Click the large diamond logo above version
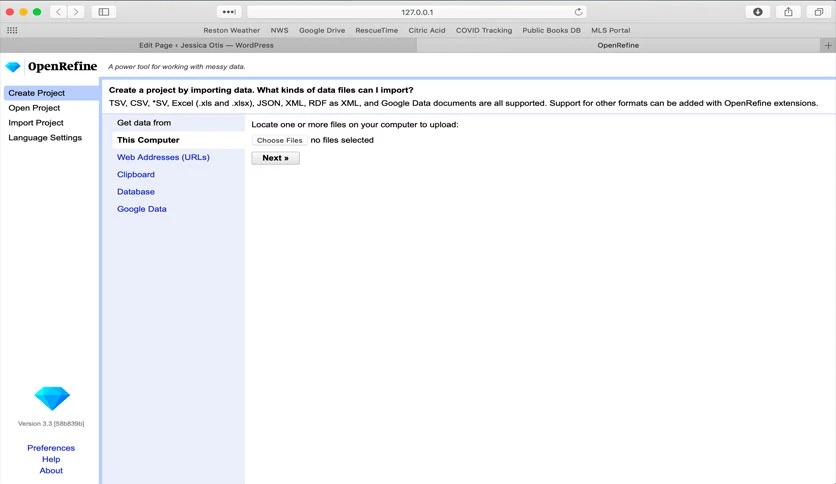836x484 pixels. (x=52, y=398)
